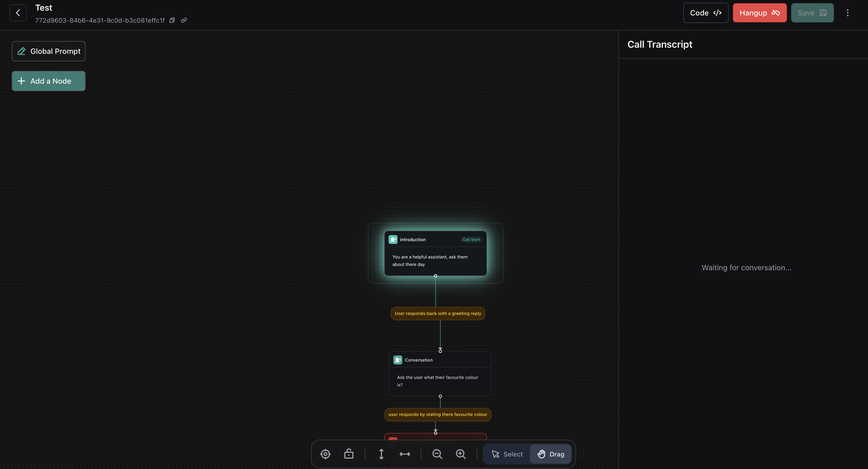This screenshot has width=868, height=469.
Task: Copy the pathway ID to clipboard
Action: (172, 20)
